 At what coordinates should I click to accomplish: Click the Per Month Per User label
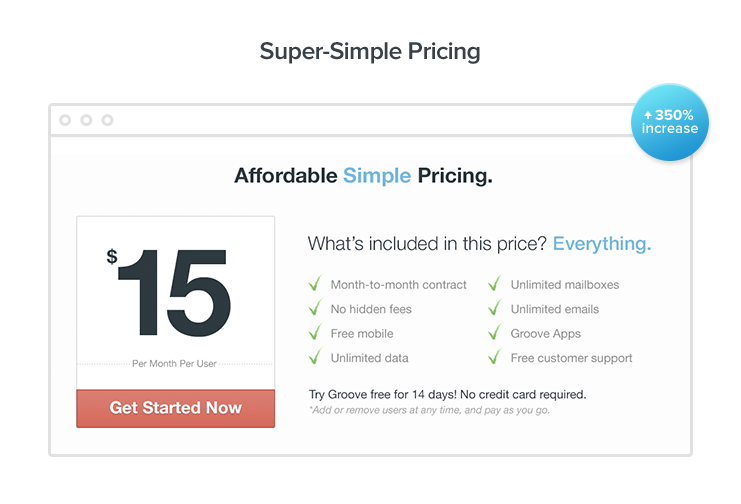click(x=174, y=364)
